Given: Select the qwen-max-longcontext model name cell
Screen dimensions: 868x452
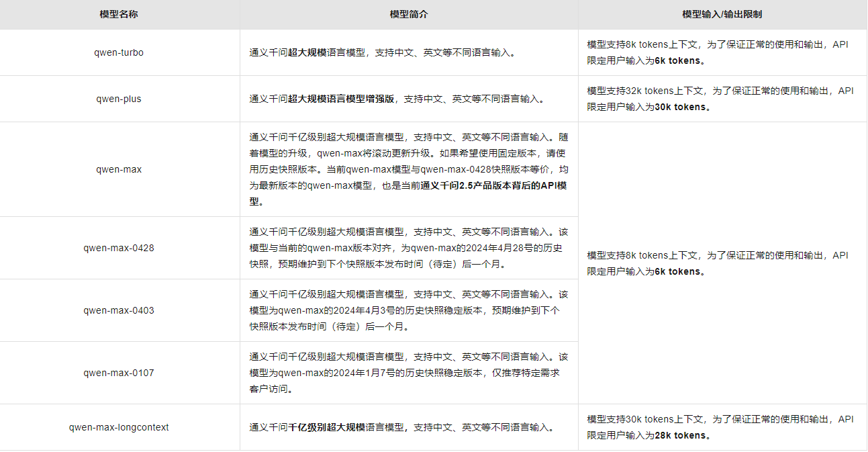Looking at the screenshot, I should coord(119,427).
